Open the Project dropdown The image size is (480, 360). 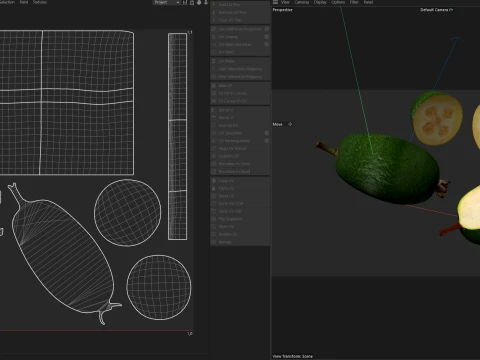pos(167,2)
